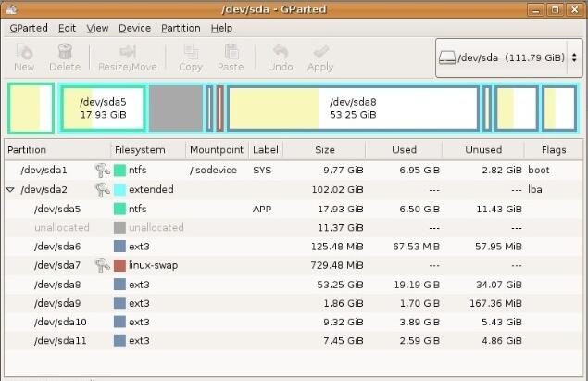This screenshot has height=381, width=588.
Task: Select /dev/sda8 block in the disk map
Action: [352, 108]
